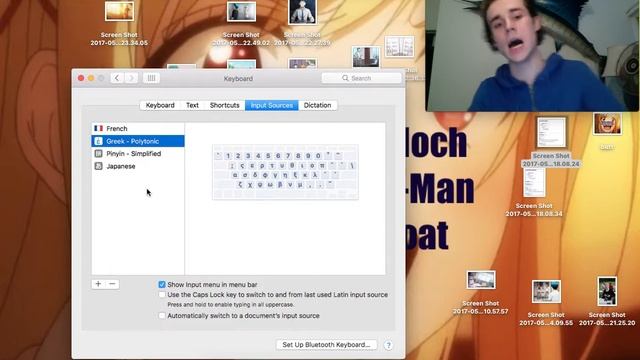The width and height of the screenshot is (640, 360).
Task: Go back with the left chevron button
Action: (x=117, y=78)
